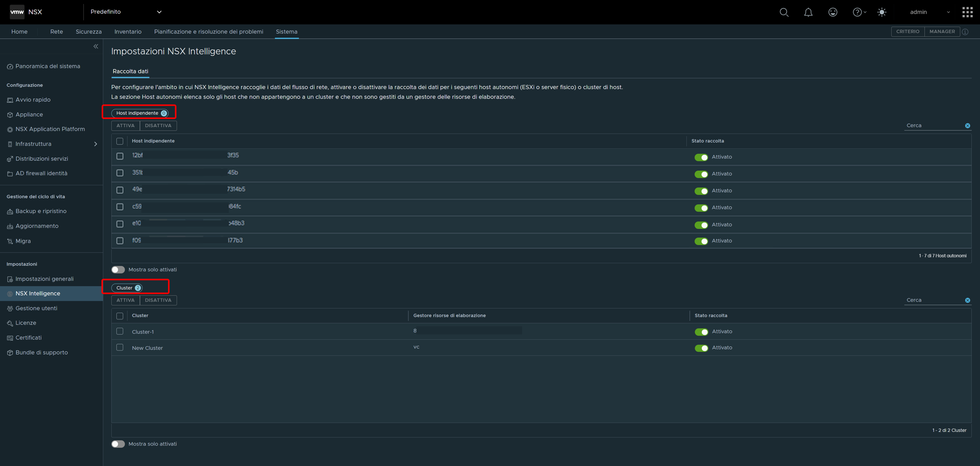
Task: Click the info icon next to MANAGER
Action: (x=965, y=32)
